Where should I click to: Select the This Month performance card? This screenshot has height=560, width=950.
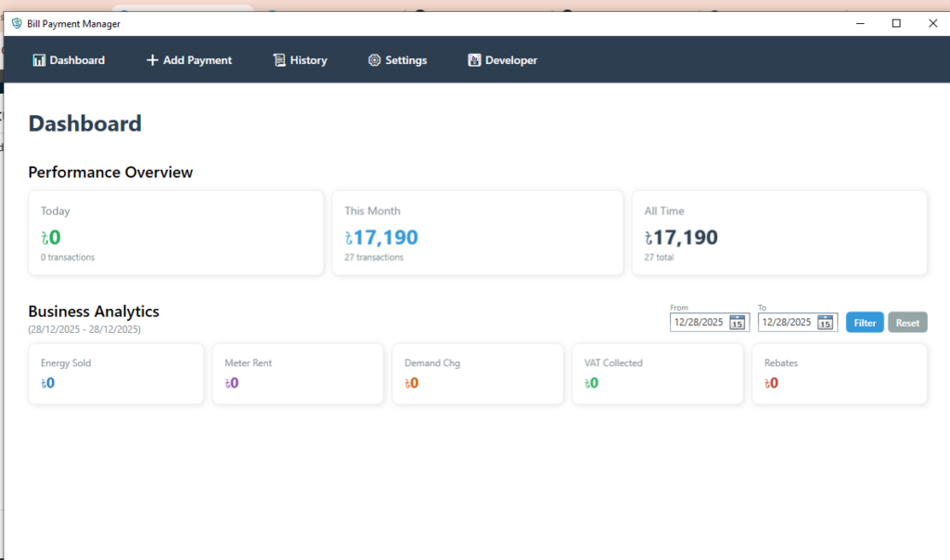point(477,233)
